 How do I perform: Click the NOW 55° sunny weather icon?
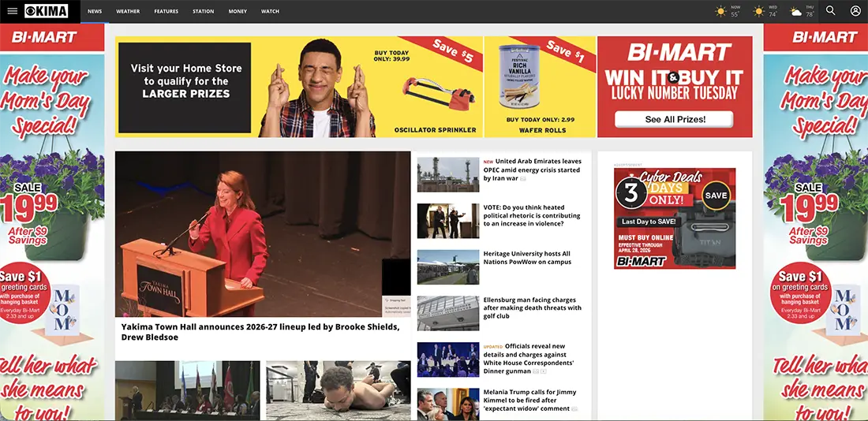coord(720,11)
